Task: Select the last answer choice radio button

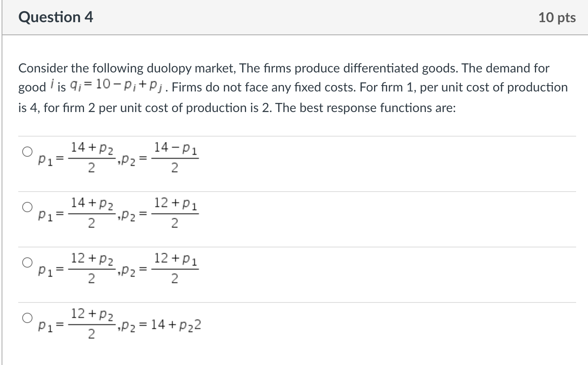Action: click(x=27, y=318)
